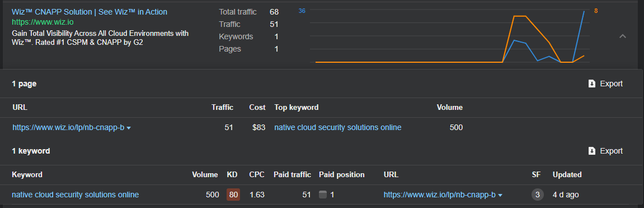Sort by CPC column header
The width and height of the screenshot is (644, 208).
(257, 174)
